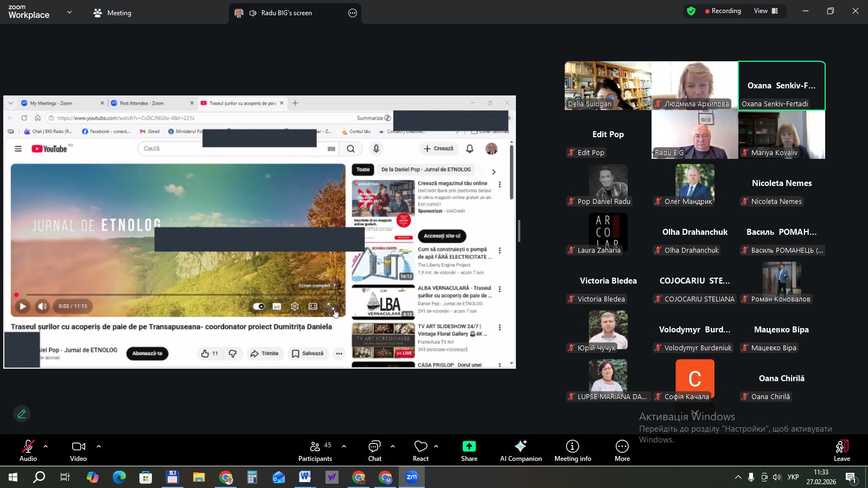The width and height of the screenshot is (868, 488).
Task: Open AI Companion
Action: coord(520,451)
